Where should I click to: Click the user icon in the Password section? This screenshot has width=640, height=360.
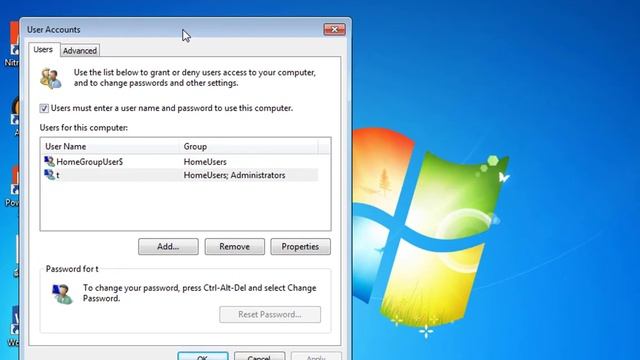(x=62, y=294)
